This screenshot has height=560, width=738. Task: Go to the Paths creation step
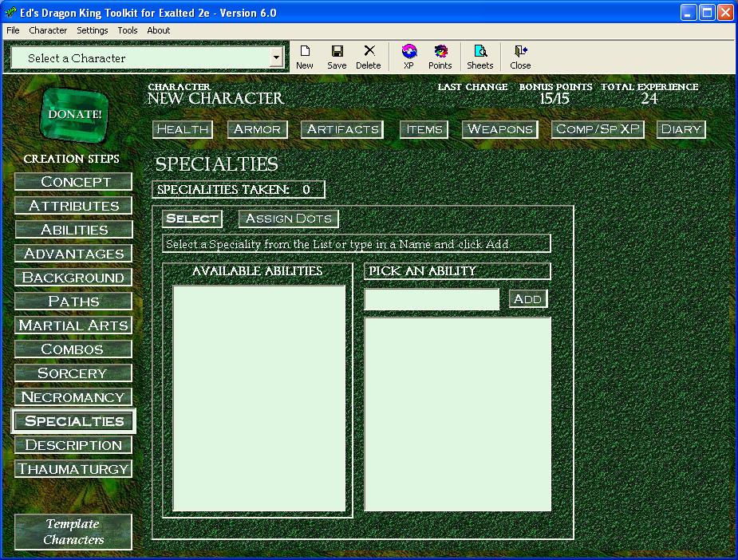73,302
